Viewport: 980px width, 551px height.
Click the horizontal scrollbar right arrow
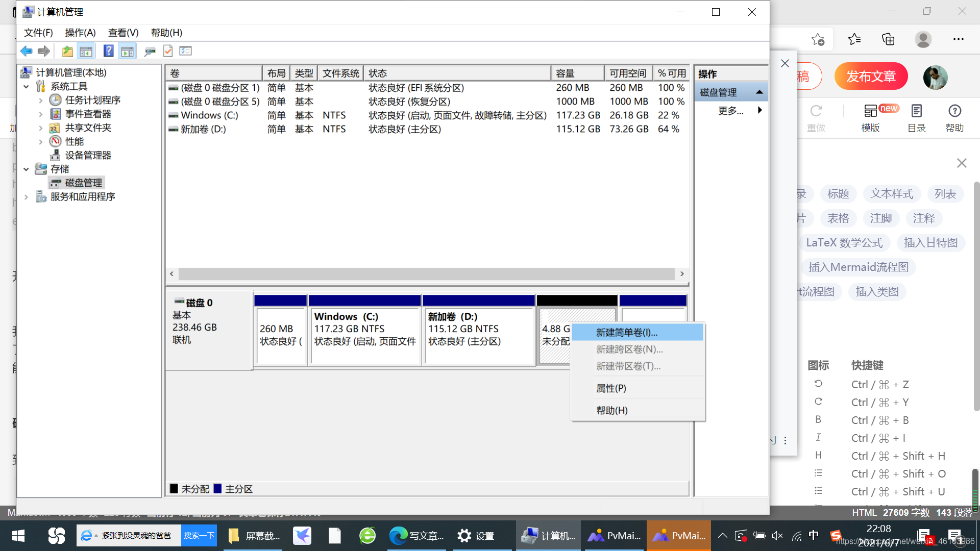[682, 274]
